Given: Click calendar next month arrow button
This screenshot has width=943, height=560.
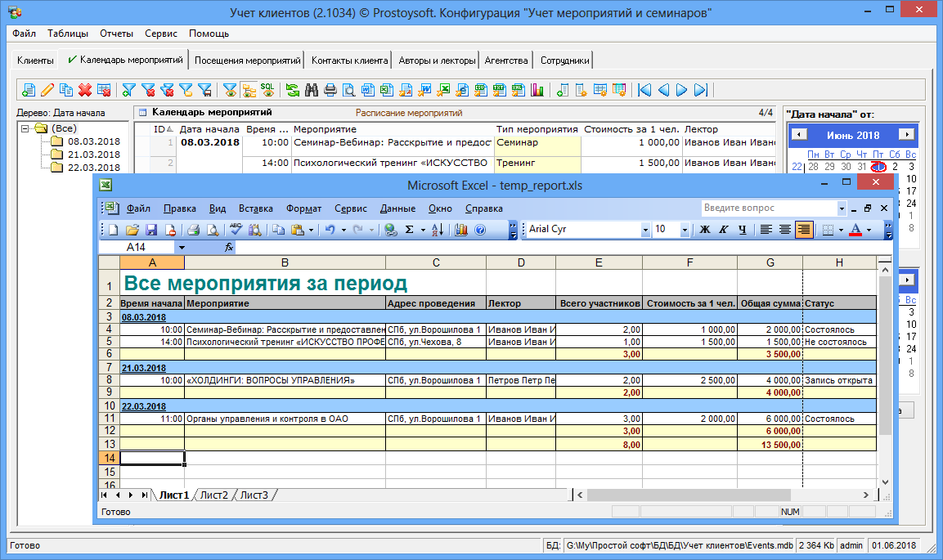Looking at the screenshot, I should tap(907, 135).
